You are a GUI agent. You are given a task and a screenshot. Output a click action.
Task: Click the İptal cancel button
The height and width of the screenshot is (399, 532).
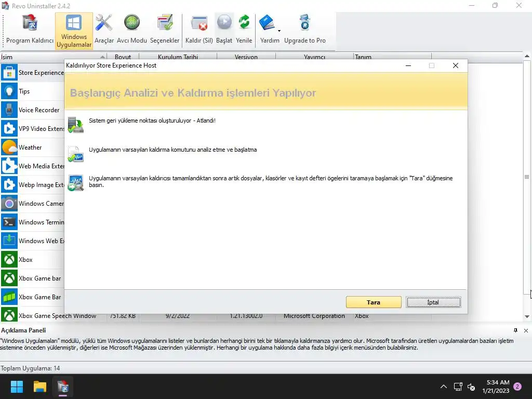coord(434,302)
